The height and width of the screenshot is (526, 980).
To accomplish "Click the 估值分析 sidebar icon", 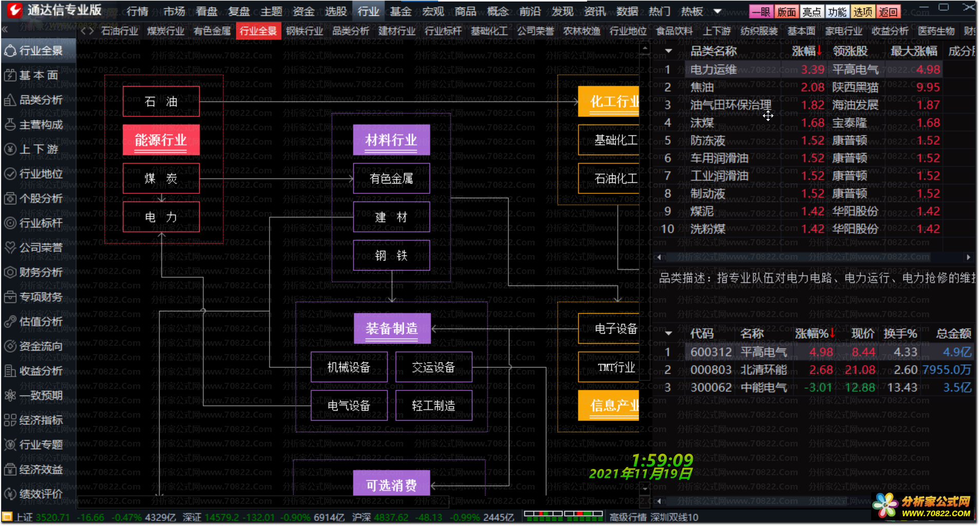I will [x=10, y=322].
